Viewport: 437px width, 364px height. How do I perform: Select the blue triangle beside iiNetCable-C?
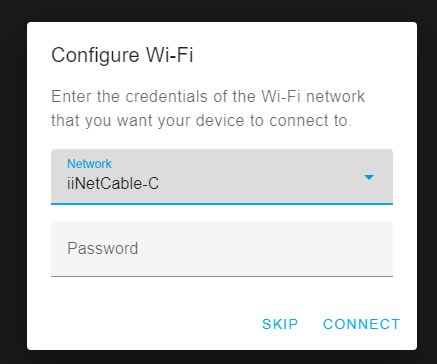[x=369, y=177]
